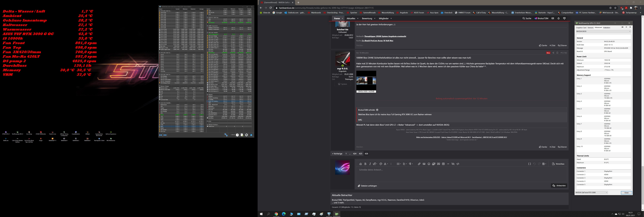Open the list formatting dropdown in editor
Image resolution: width=644 pixels, height=217 pixels.
pyautogui.click(x=399, y=164)
